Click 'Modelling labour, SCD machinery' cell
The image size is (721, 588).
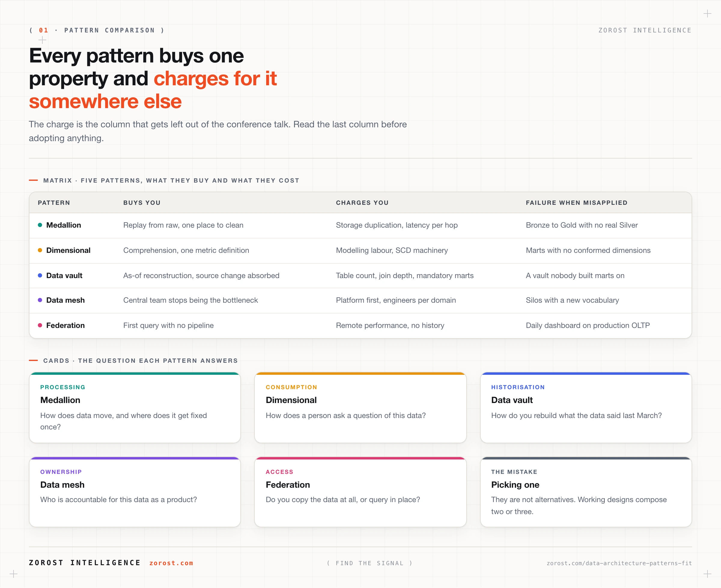pyautogui.click(x=392, y=250)
